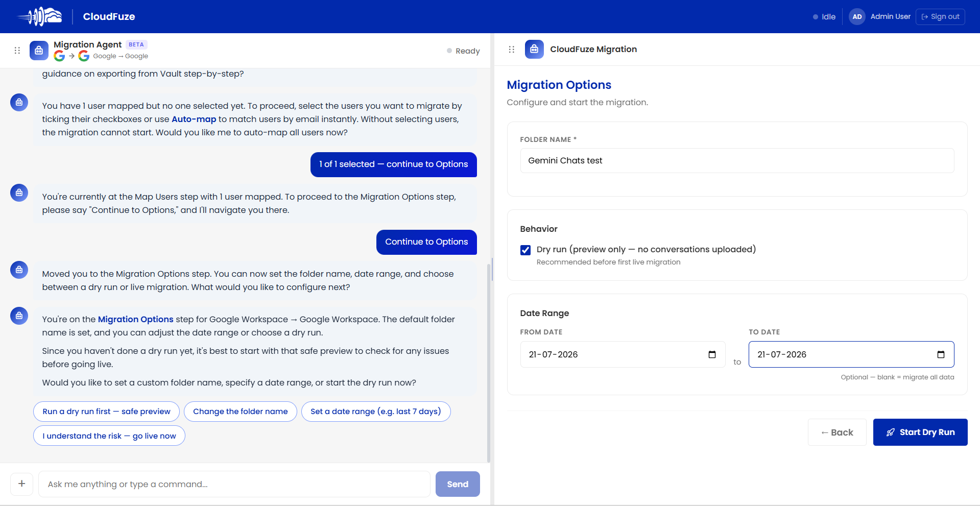Click the plus attachment button
This screenshot has height=506, width=980.
22,484
